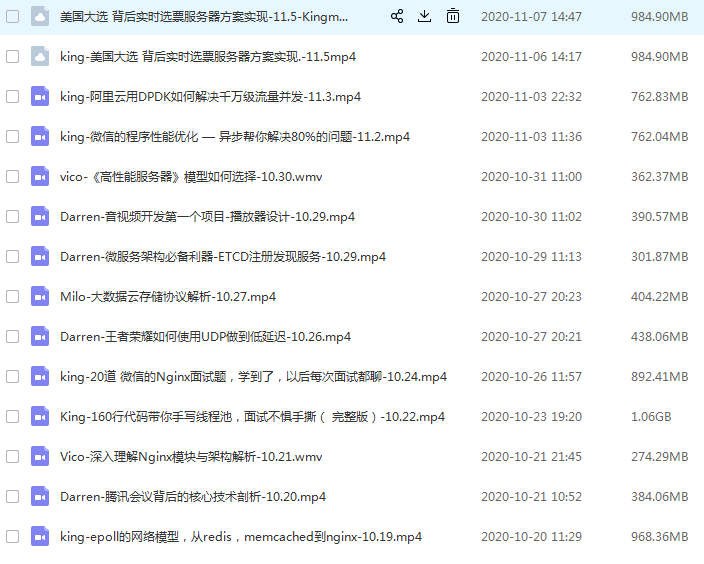This screenshot has width=704, height=564.
Task: Select the checkbox for Vico-深入理解Nginx 10.21.wmv
Action: (x=13, y=456)
